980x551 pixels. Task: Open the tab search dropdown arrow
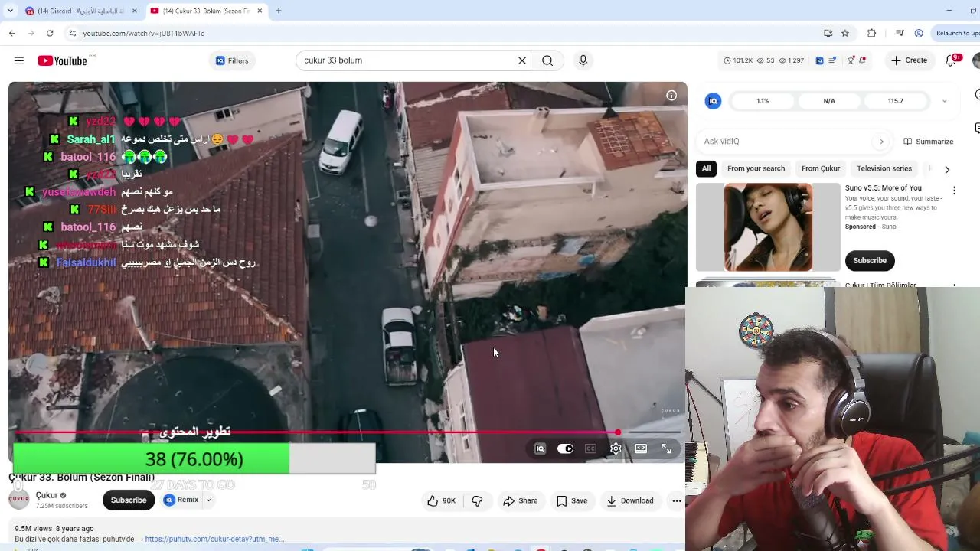point(10,11)
